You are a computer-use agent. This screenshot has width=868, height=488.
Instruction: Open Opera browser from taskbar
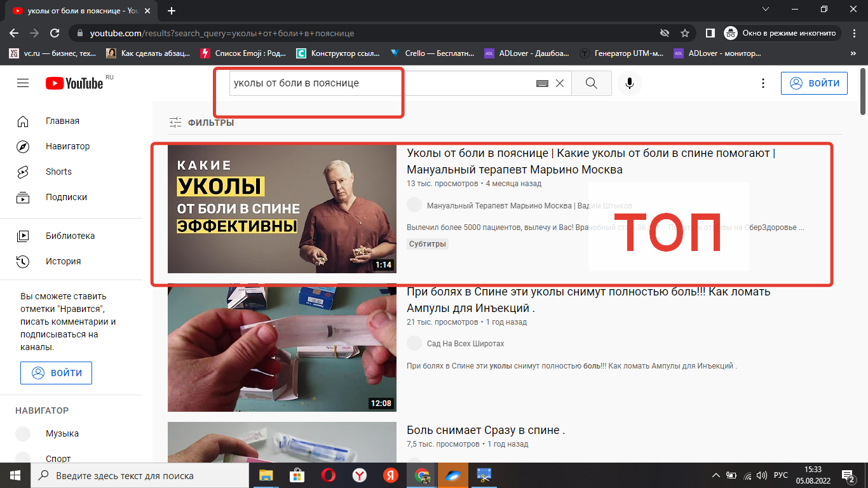[328, 475]
